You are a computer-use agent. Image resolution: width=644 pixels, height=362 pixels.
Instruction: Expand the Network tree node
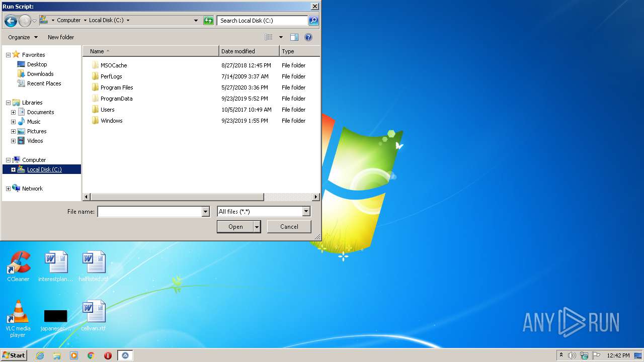[x=8, y=189]
